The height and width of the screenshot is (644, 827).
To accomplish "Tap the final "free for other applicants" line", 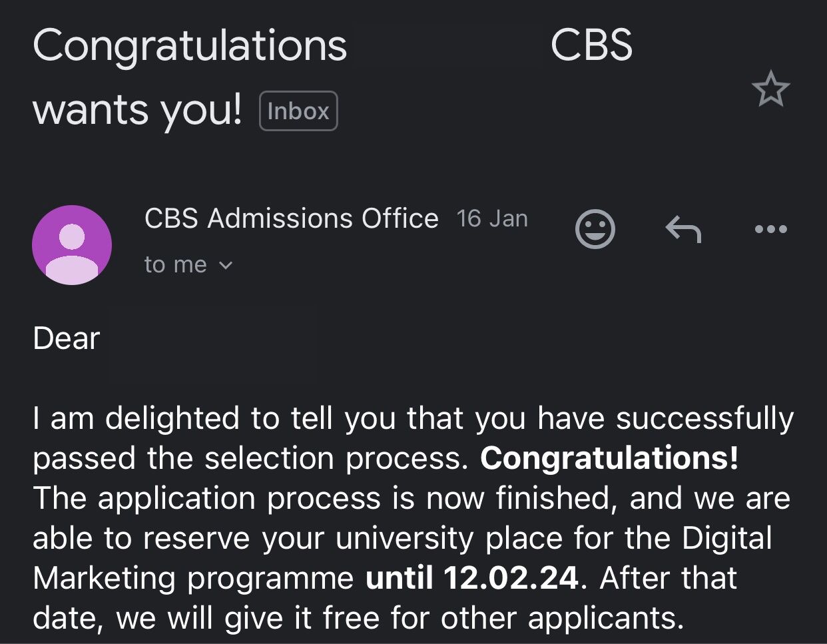I will pyautogui.click(x=503, y=618).
